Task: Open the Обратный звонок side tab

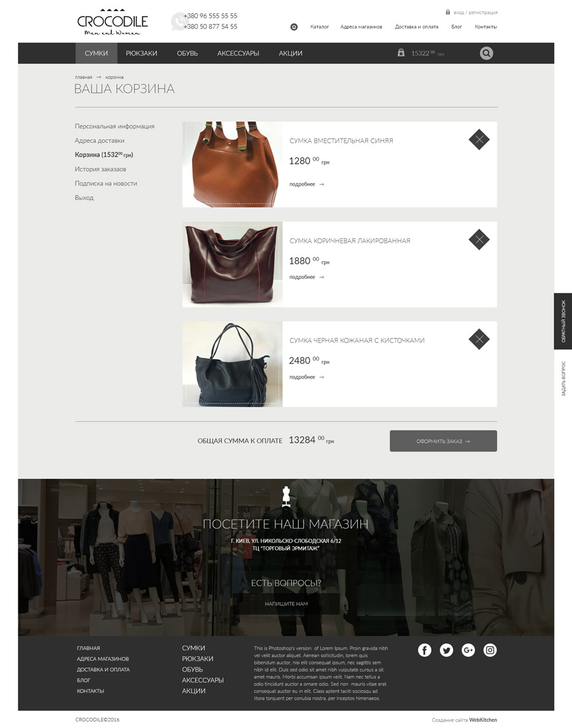Action: [x=562, y=321]
